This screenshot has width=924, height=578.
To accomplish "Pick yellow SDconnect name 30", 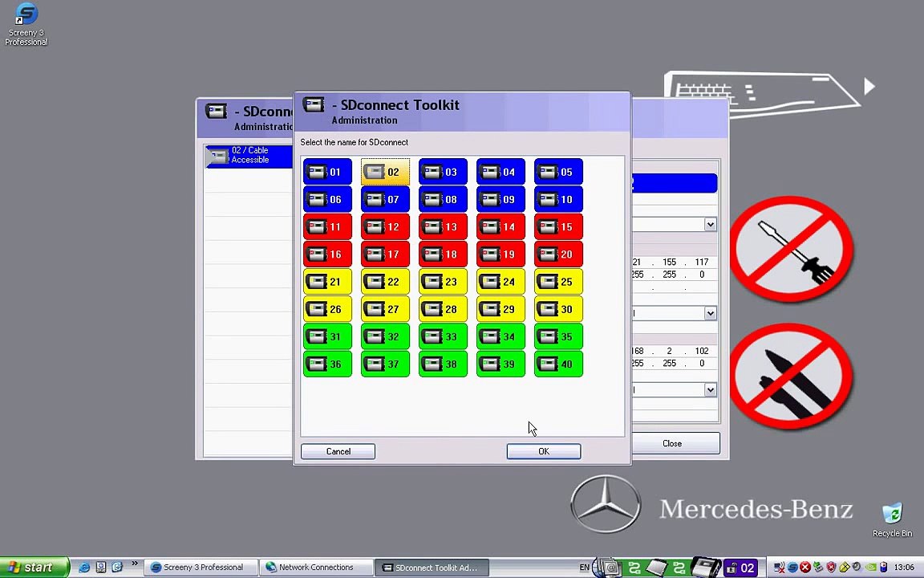I will click(x=558, y=309).
